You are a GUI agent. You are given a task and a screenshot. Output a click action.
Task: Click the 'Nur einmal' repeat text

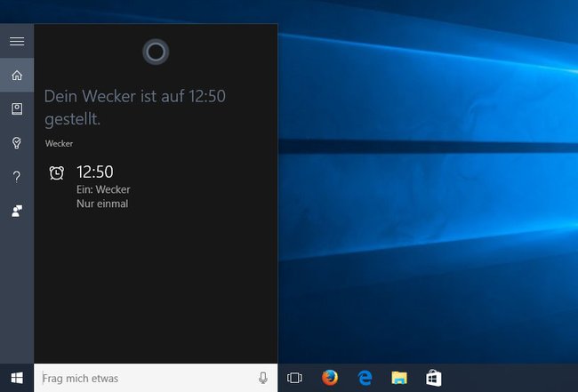point(102,204)
